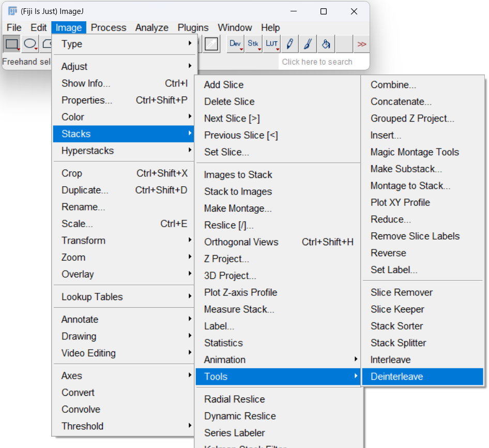Click the Fiji ImageJ title bar icon
This screenshot has width=489, height=448.
(x=12, y=11)
